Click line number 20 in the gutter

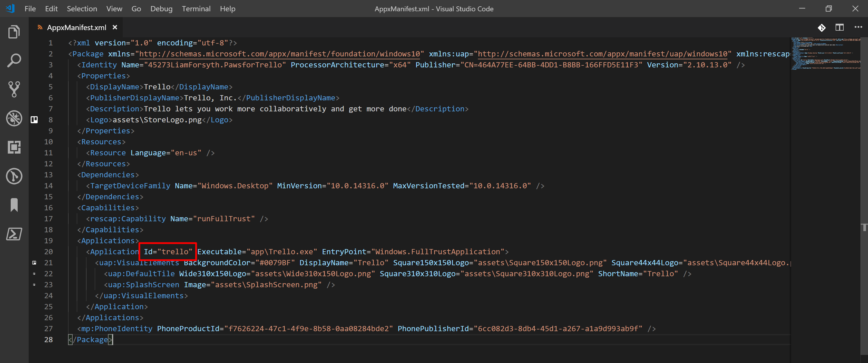(x=48, y=252)
